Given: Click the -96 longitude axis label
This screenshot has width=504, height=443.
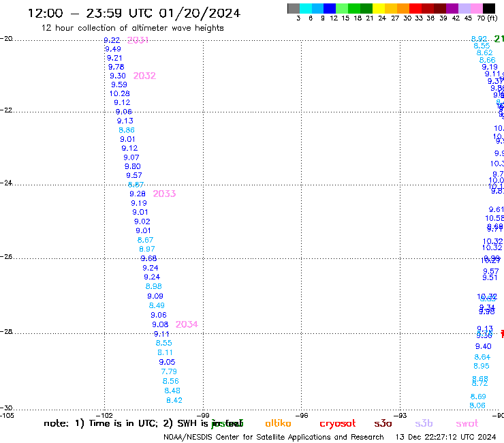Looking at the screenshot, I should [302, 416].
